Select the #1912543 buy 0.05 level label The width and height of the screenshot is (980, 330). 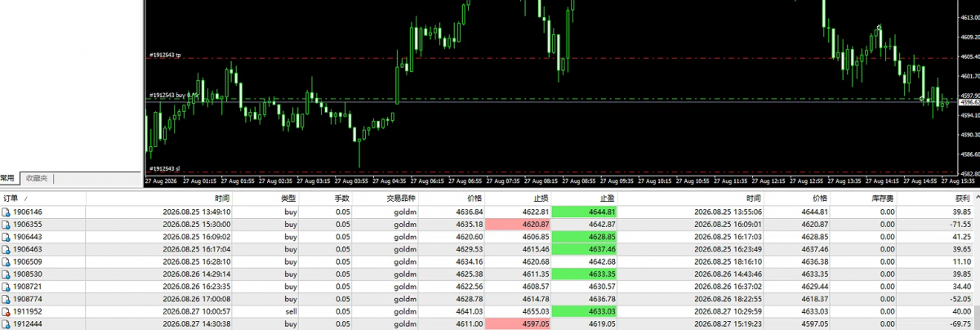point(173,96)
